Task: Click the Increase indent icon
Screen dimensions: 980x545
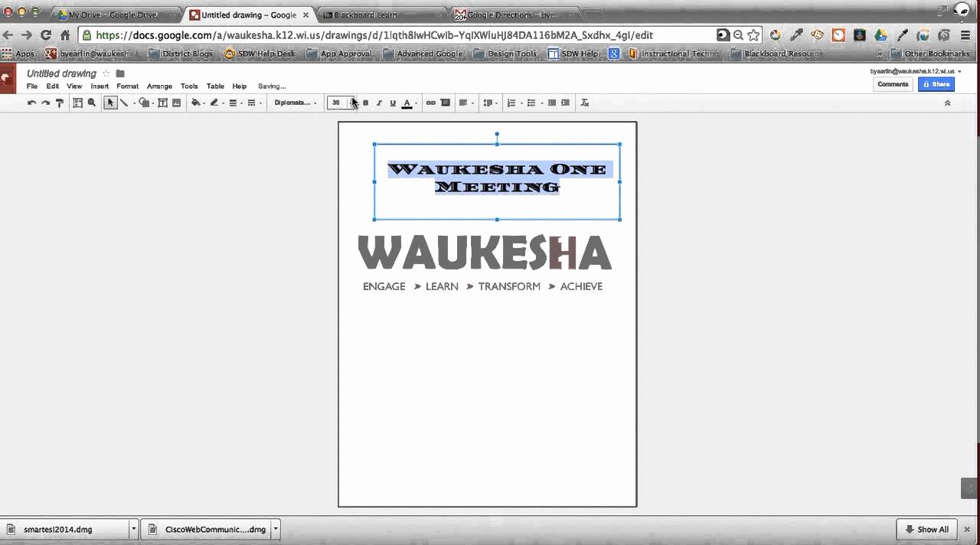Action: point(565,103)
